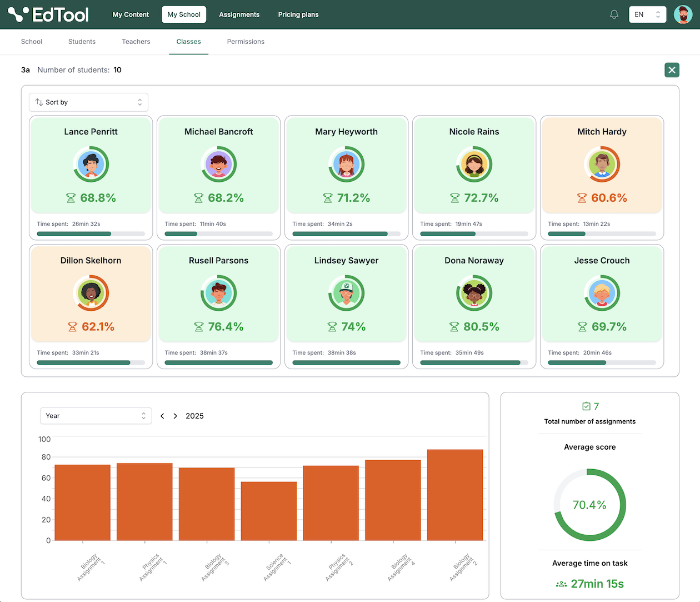The height and width of the screenshot is (602, 700).
Task: Click the group icon beside 27min 15s
Action: coord(561,584)
